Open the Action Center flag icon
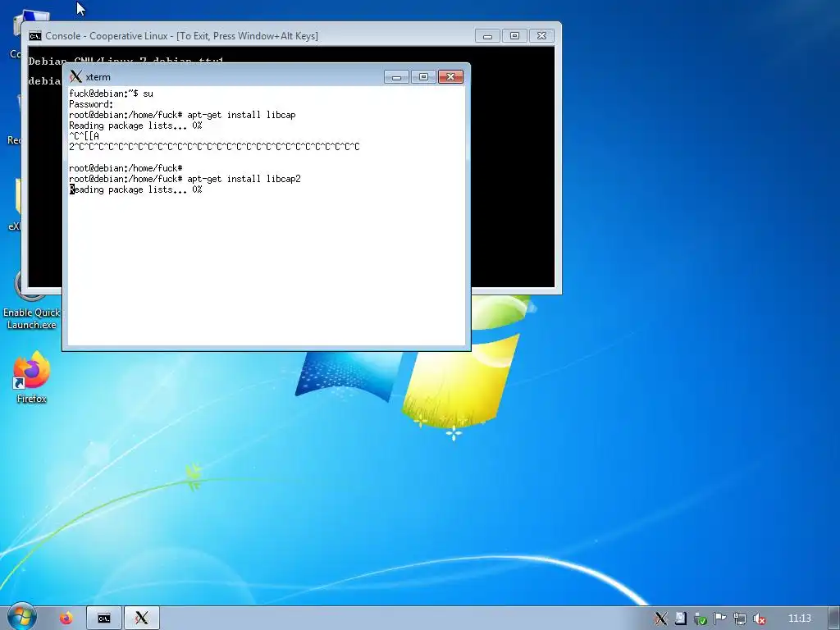The image size is (840, 630). [x=719, y=619]
